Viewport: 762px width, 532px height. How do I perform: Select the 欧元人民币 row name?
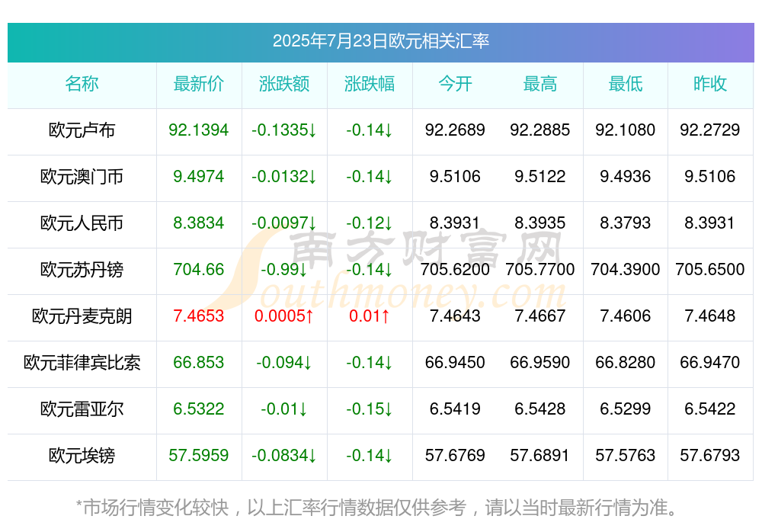(x=82, y=223)
